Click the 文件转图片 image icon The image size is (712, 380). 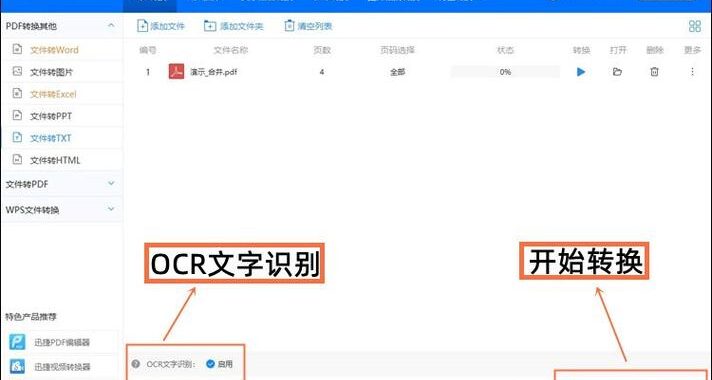17,71
